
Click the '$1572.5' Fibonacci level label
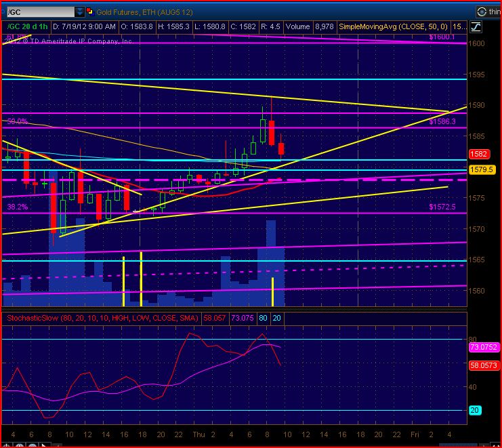(x=442, y=207)
